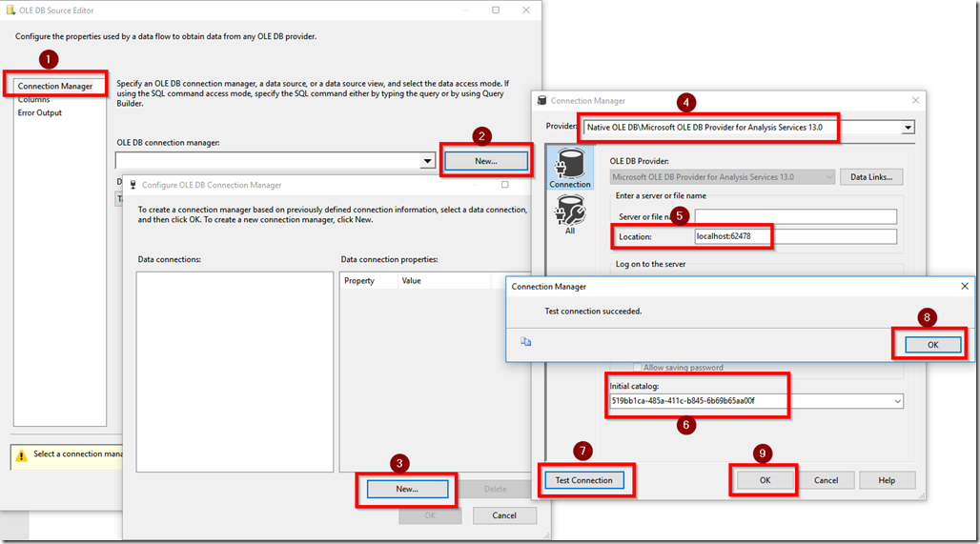
Task: Click the empty Data connections list box
Action: [235, 372]
